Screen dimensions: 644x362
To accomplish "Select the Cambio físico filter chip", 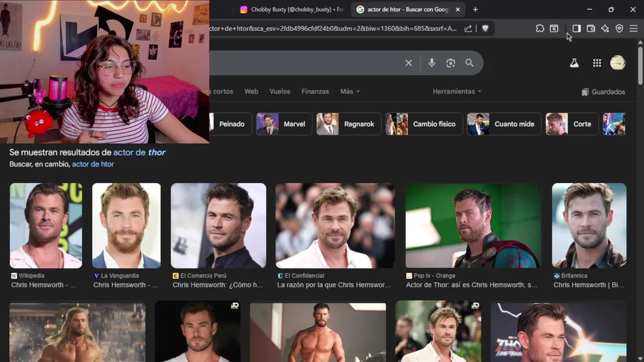I will (x=424, y=124).
